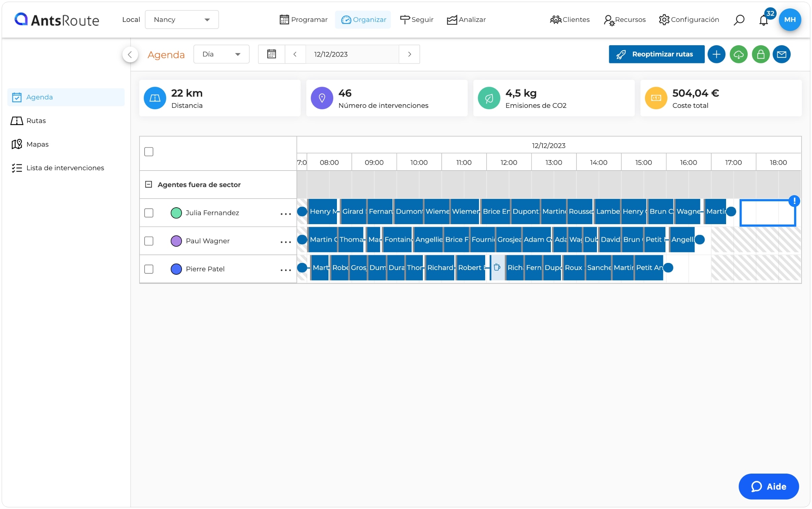
Task: Click the envelope send mail icon
Action: pyautogui.click(x=781, y=54)
